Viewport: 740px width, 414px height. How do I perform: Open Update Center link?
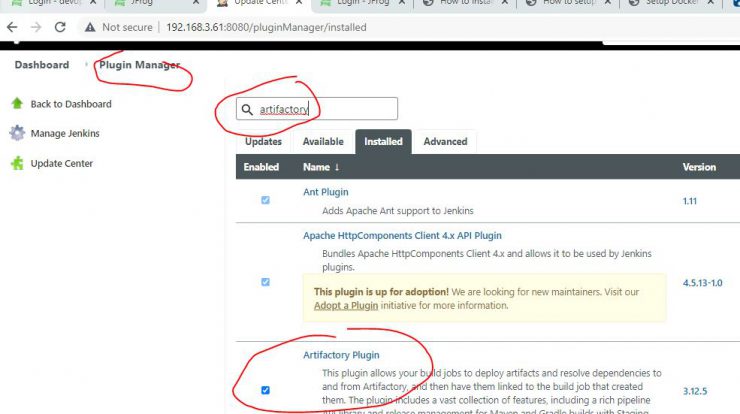pyautogui.click(x=61, y=163)
